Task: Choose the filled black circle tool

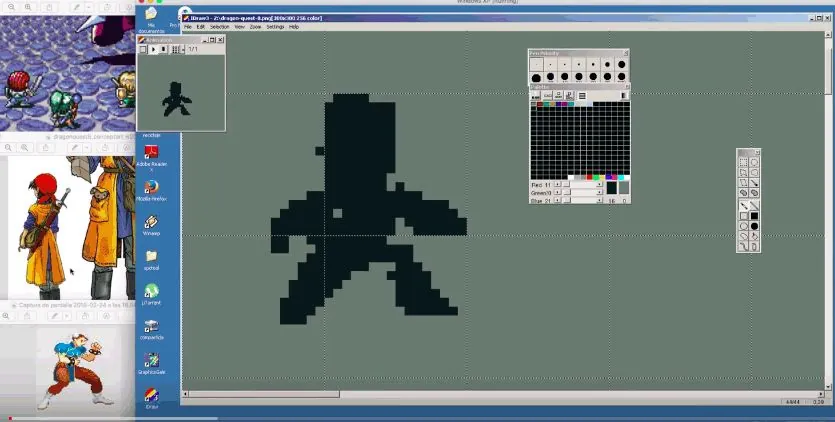Action: [x=754, y=226]
